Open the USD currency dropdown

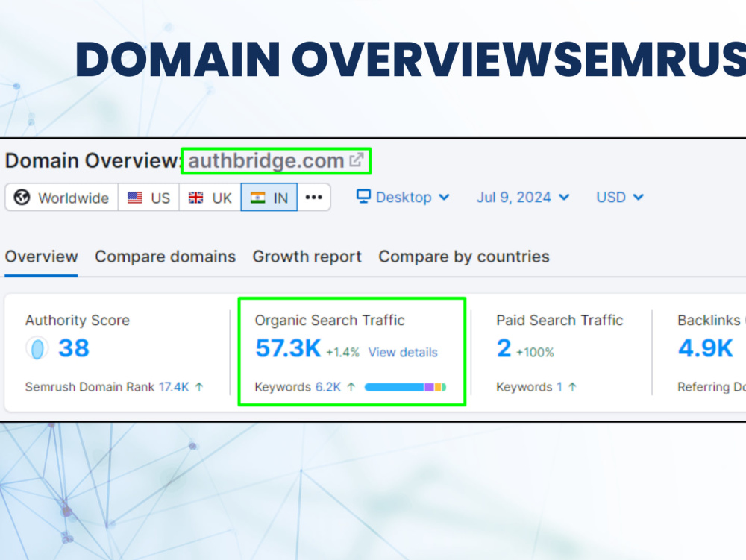point(620,197)
